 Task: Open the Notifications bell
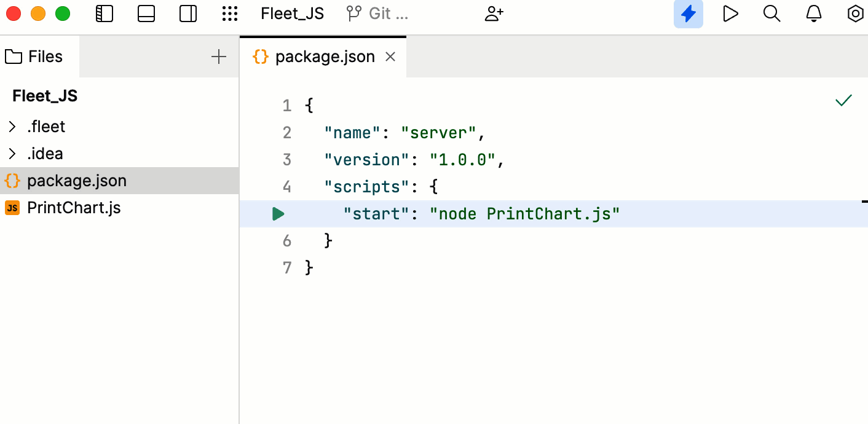coord(813,14)
